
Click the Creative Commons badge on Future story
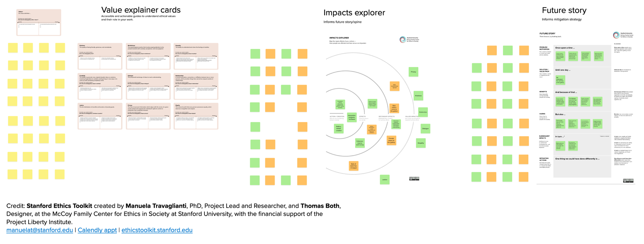tap(628, 181)
